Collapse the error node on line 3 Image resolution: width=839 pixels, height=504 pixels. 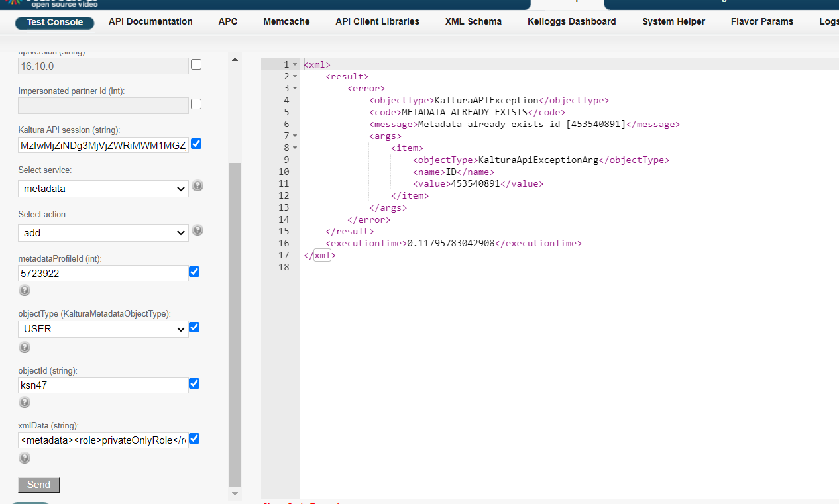coord(295,88)
